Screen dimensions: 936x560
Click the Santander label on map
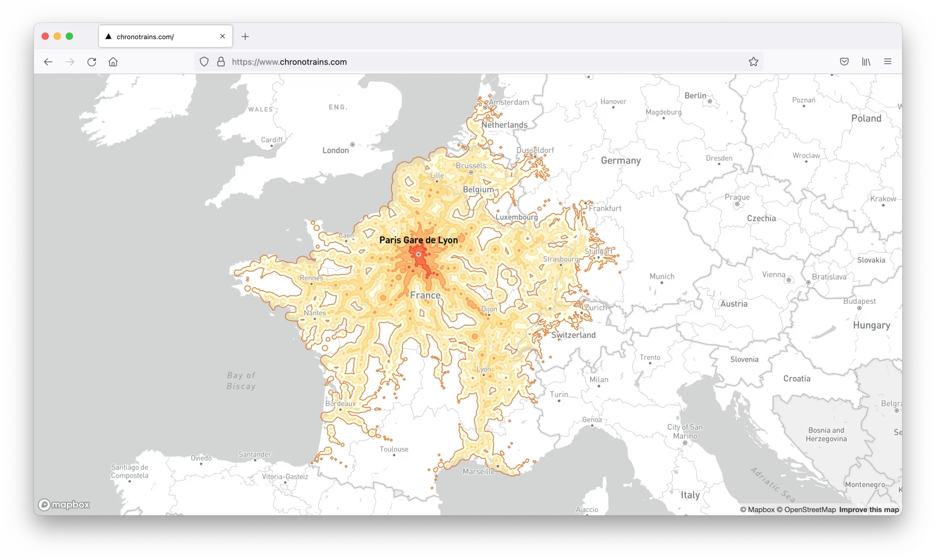pyautogui.click(x=255, y=454)
